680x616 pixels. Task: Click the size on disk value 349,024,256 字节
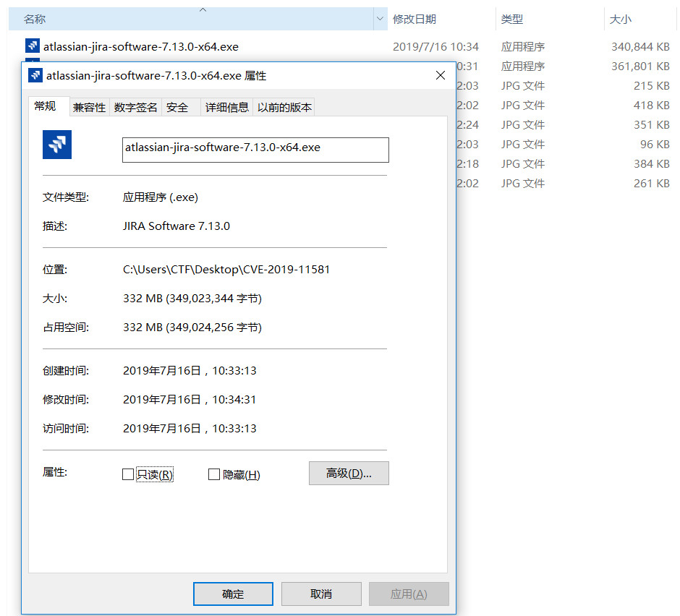[x=214, y=328]
